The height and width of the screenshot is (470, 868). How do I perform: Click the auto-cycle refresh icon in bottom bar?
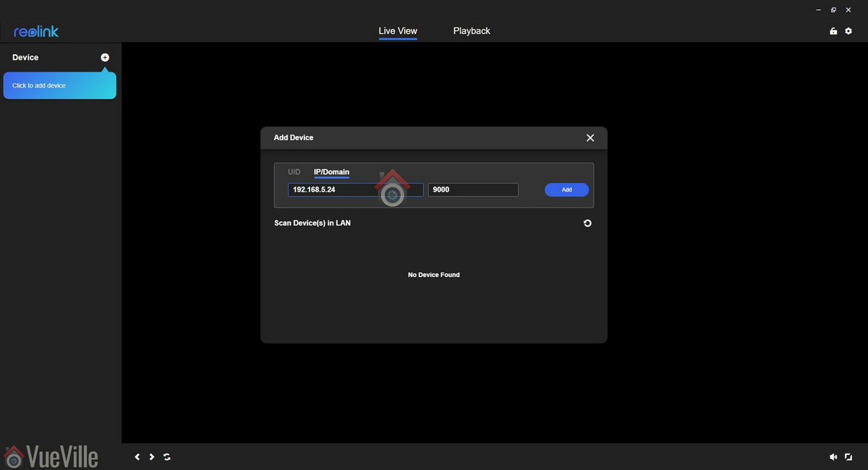[x=167, y=457]
